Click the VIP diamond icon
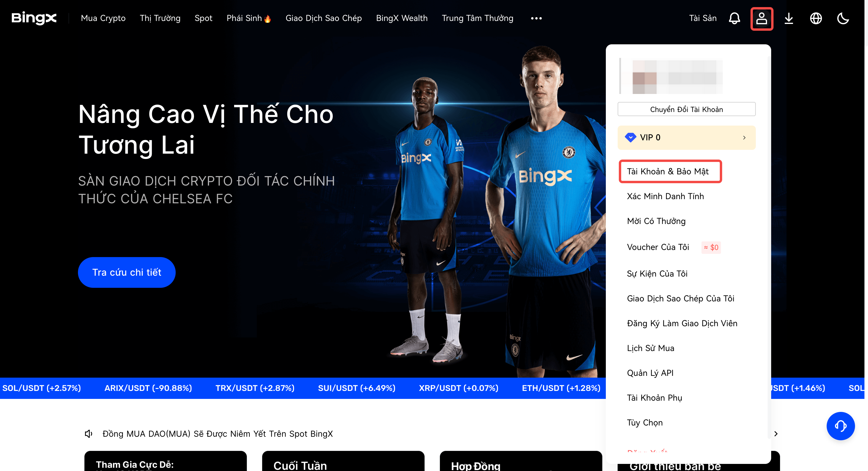868x471 pixels. [630, 138]
